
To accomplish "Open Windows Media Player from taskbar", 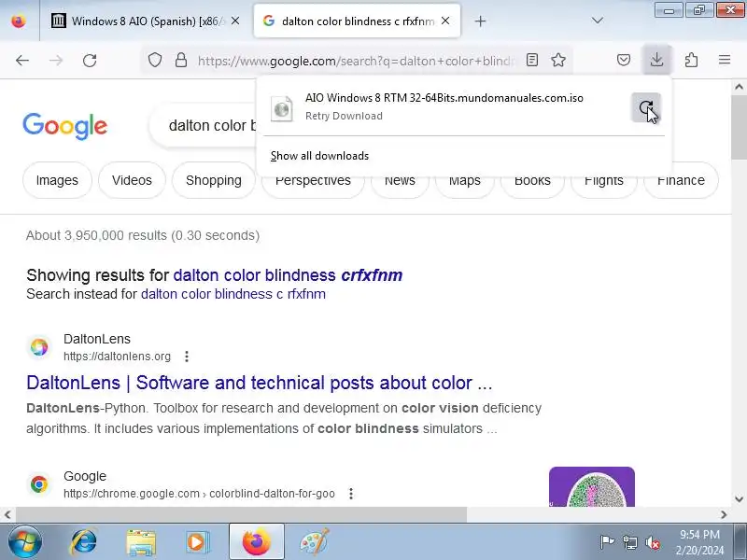I will [x=197, y=542].
